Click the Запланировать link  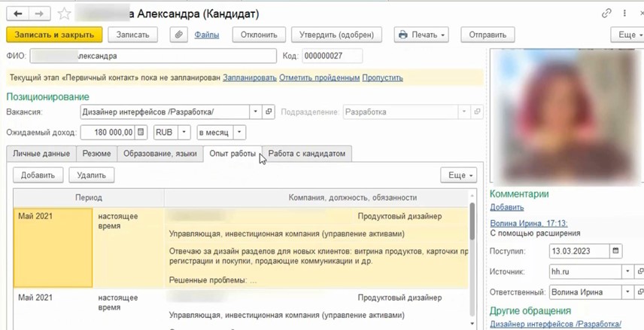250,78
